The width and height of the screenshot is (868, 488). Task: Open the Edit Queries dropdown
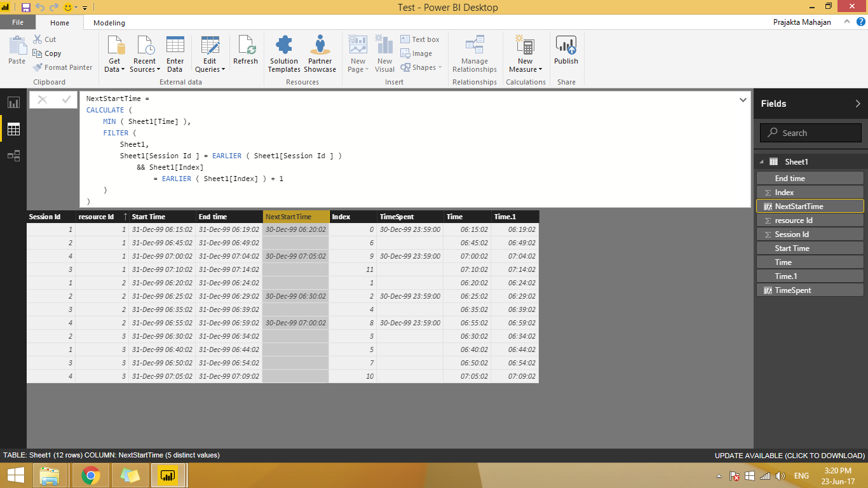click(210, 54)
